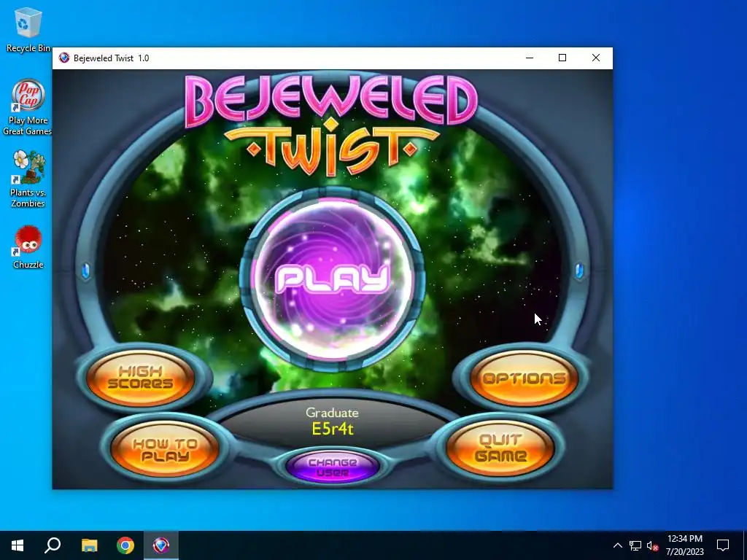Open the High Scores screen
Screen dimensions: 747x560
tap(141, 378)
